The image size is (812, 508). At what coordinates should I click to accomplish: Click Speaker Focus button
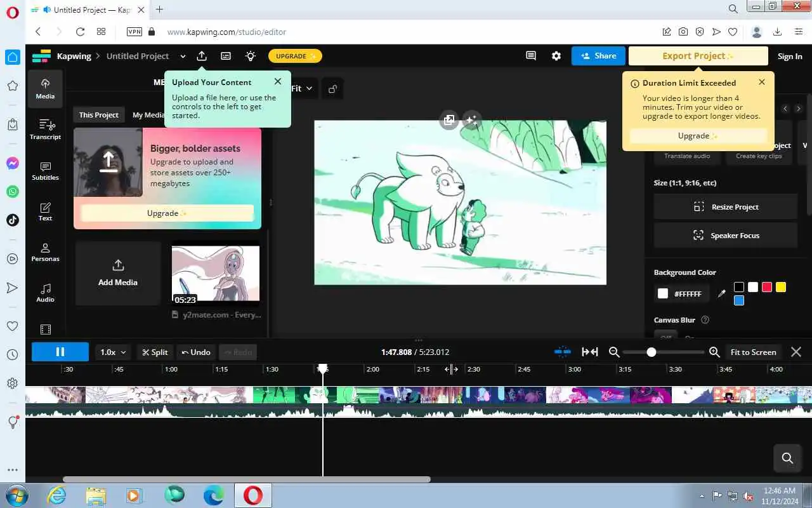[x=726, y=235]
